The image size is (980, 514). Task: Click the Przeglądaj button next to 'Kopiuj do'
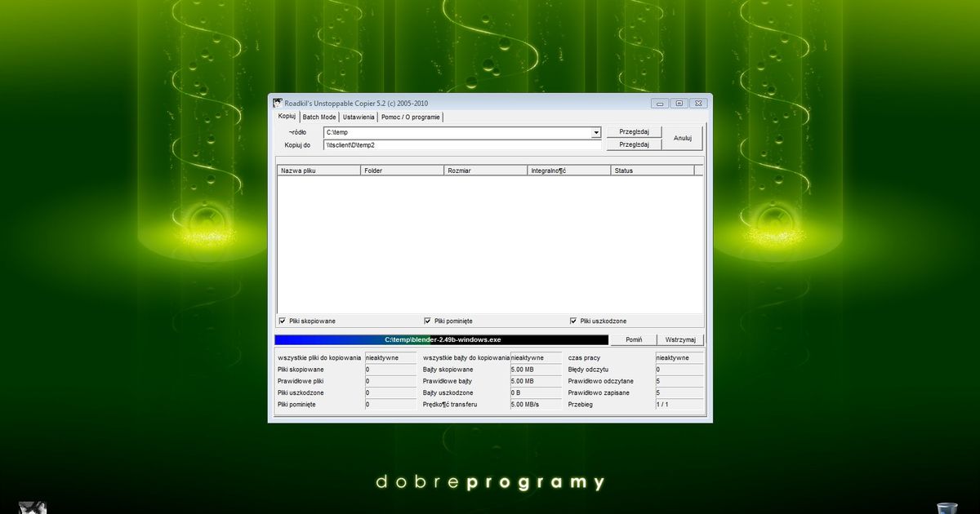[x=634, y=144]
